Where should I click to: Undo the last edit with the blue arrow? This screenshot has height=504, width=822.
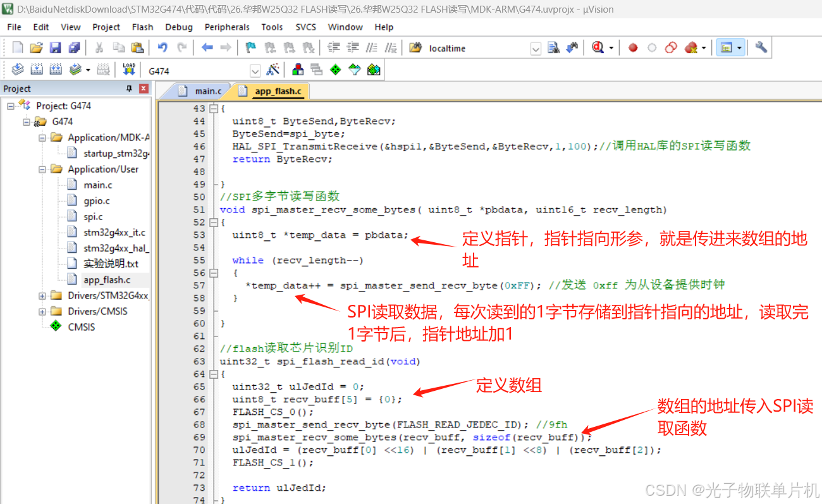point(163,48)
